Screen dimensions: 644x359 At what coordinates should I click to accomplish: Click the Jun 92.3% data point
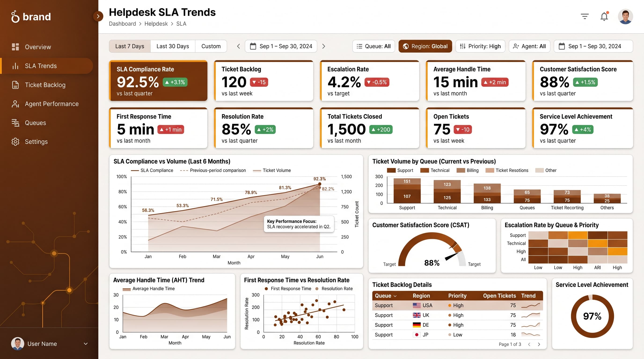(x=319, y=184)
